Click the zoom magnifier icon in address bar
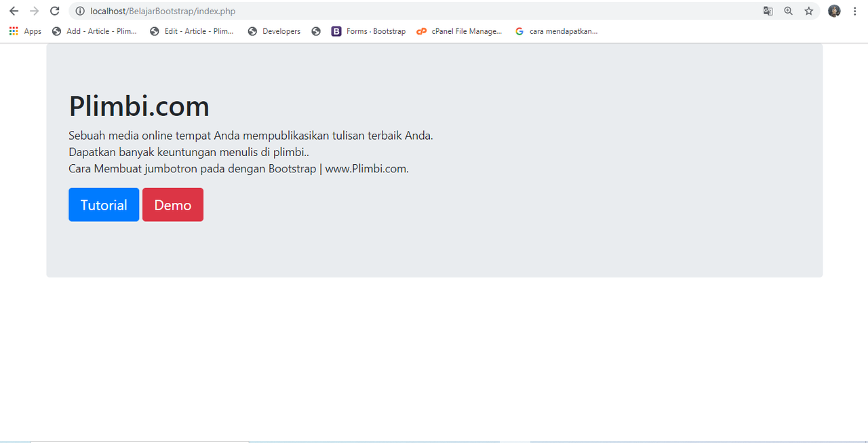 pyautogui.click(x=788, y=11)
